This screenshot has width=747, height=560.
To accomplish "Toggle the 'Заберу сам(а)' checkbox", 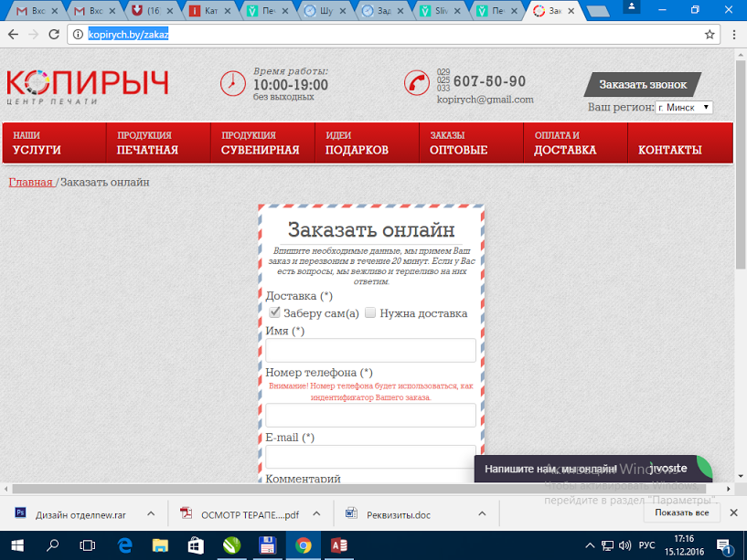I will pos(274,312).
